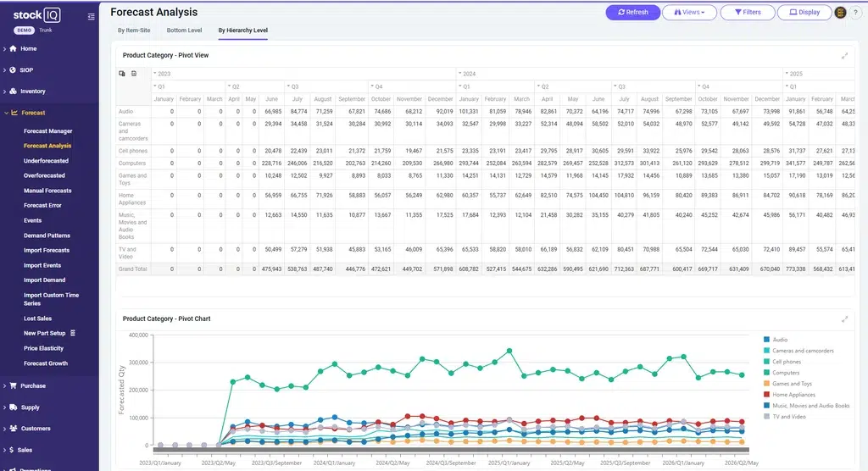Open the Filters button

point(748,12)
